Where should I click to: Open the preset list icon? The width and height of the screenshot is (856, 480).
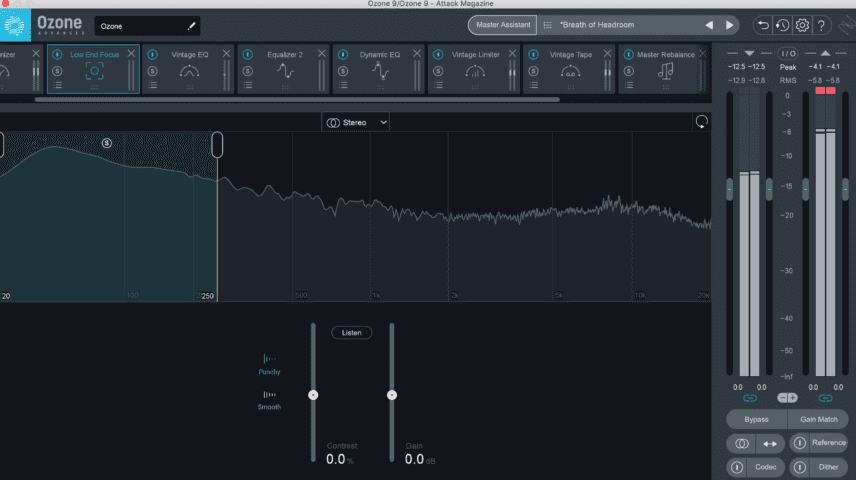(x=548, y=25)
